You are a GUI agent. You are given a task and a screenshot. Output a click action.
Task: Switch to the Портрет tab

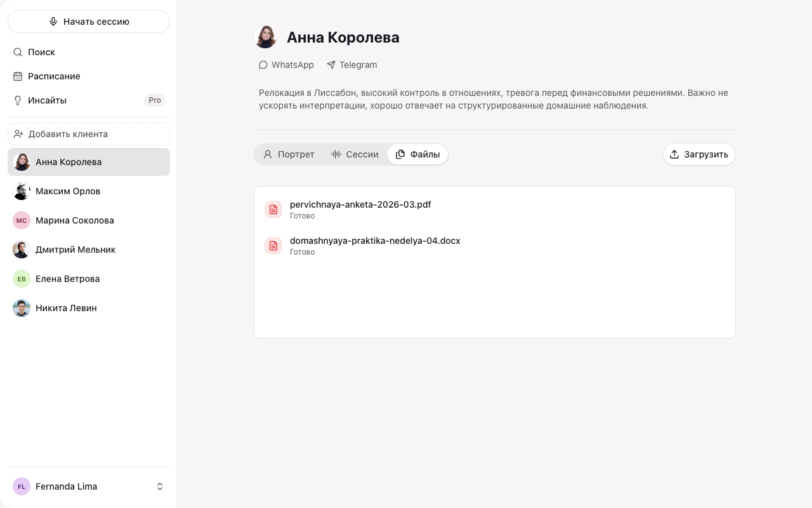289,154
